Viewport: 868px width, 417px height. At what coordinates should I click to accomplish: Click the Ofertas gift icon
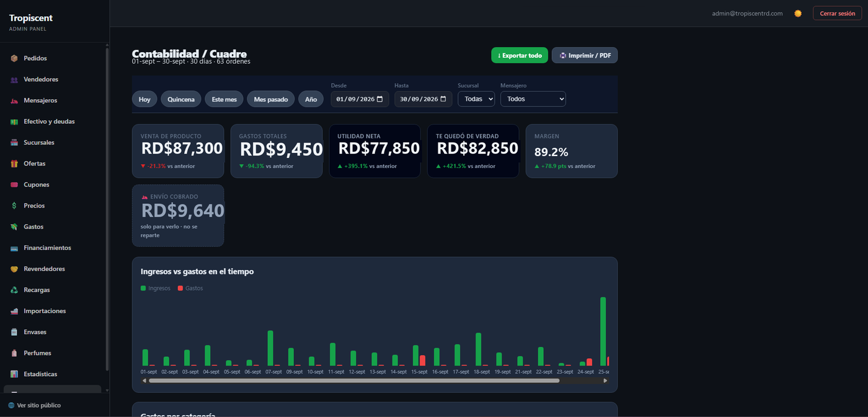[x=14, y=164]
